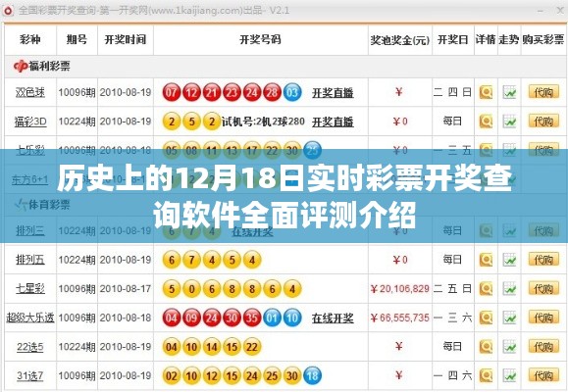Open details magnifier for 排列五 row
This screenshot has width=568, height=392.
(486, 260)
